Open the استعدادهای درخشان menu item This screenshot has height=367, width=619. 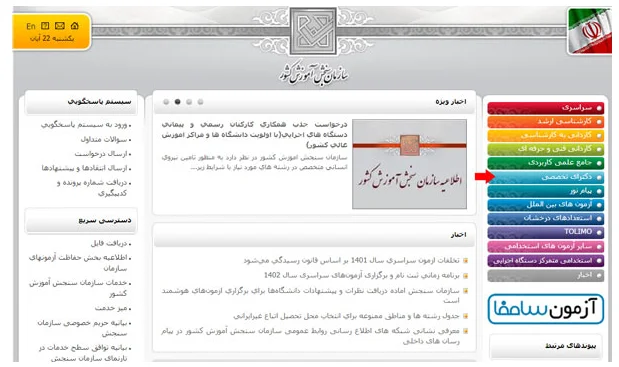click(x=546, y=219)
